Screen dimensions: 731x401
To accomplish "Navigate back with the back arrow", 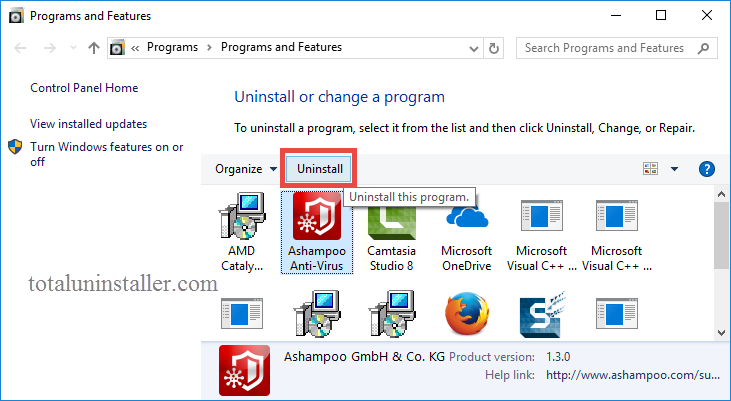I will [20, 48].
